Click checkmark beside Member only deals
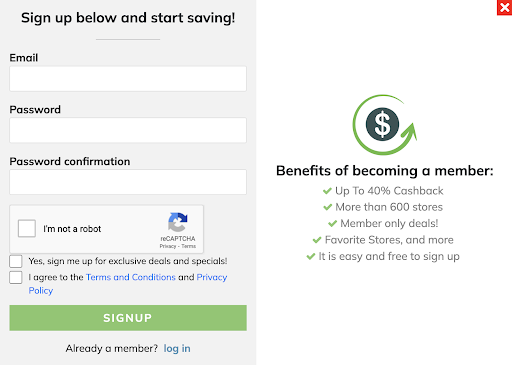Image resolution: width=512 pixels, height=365 pixels. click(333, 223)
